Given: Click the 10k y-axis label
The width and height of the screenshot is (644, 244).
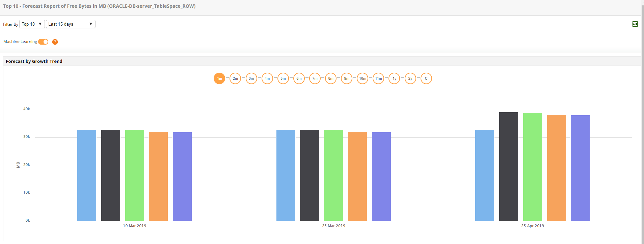Looking at the screenshot, I should [27, 193].
